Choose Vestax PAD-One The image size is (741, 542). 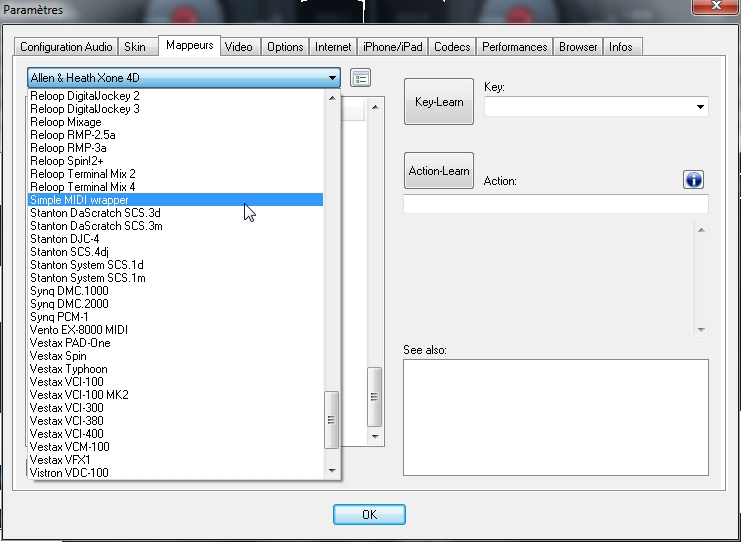175,343
